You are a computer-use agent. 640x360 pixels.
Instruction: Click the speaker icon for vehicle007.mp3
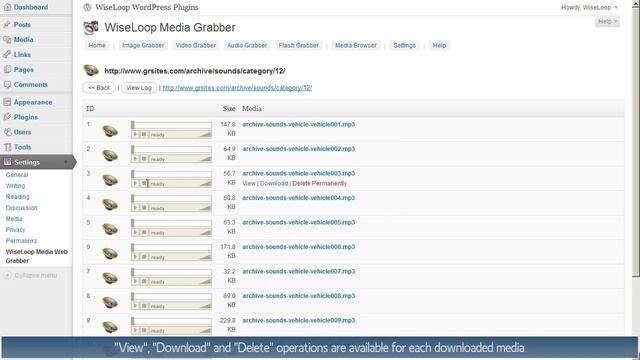click(110, 278)
